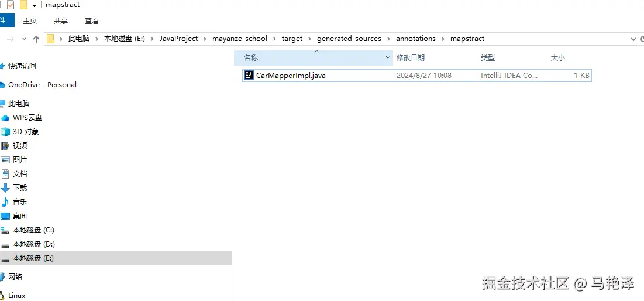Select 本地磁盘 (E:) in the address breadcrumb

click(125, 39)
